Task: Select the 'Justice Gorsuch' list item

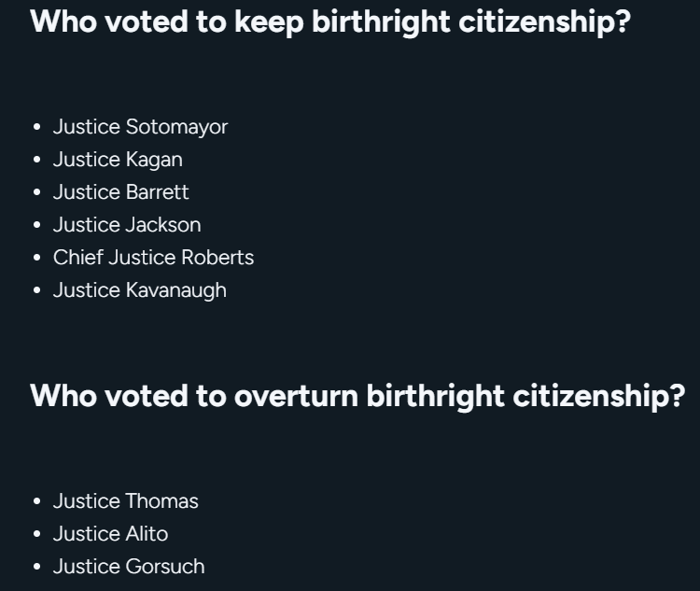Action: tap(129, 567)
